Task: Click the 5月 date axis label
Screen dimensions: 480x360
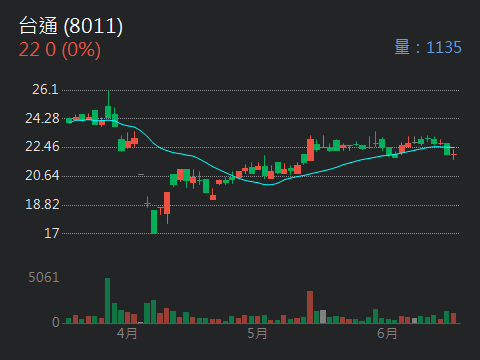Action: tap(257, 333)
